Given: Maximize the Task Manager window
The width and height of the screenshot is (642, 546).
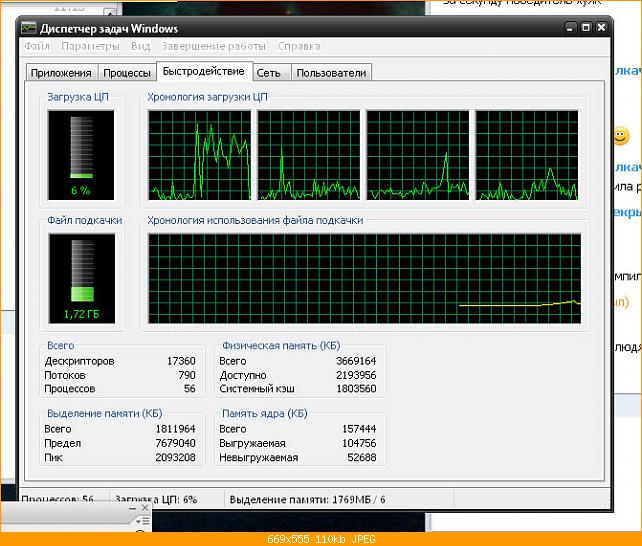Looking at the screenshot, I should pyautogui.click(x=586, y=27).
